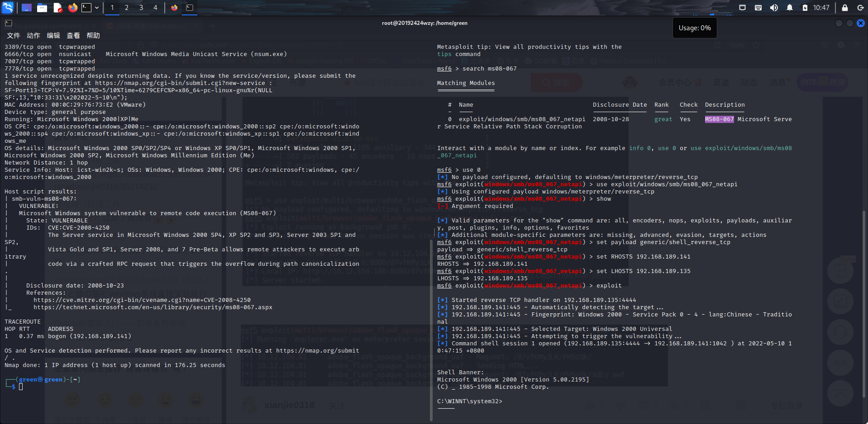Launch Firefox from the panel launcher
This screenshot has height=424, width=868.
[72, 8]
